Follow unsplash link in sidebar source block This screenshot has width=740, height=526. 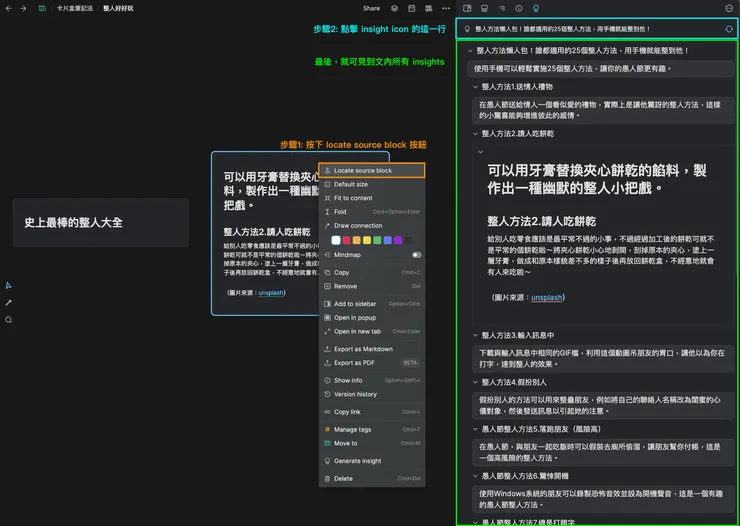pyautogui.click(x=547, y=298)
